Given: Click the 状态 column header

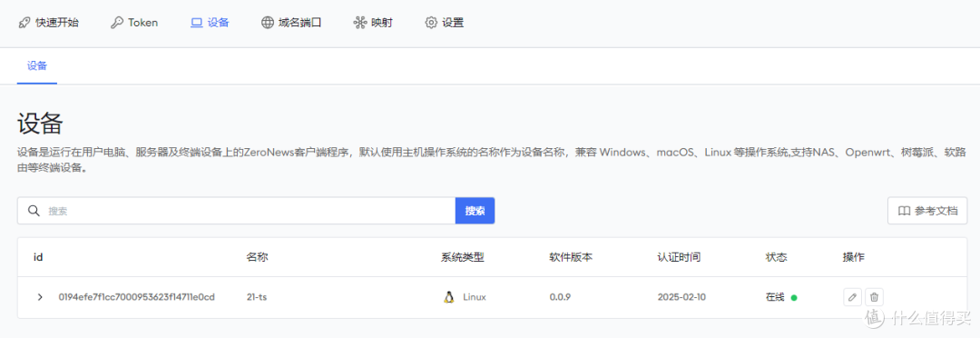Looking at the screenshot, I should pos(776,257).
